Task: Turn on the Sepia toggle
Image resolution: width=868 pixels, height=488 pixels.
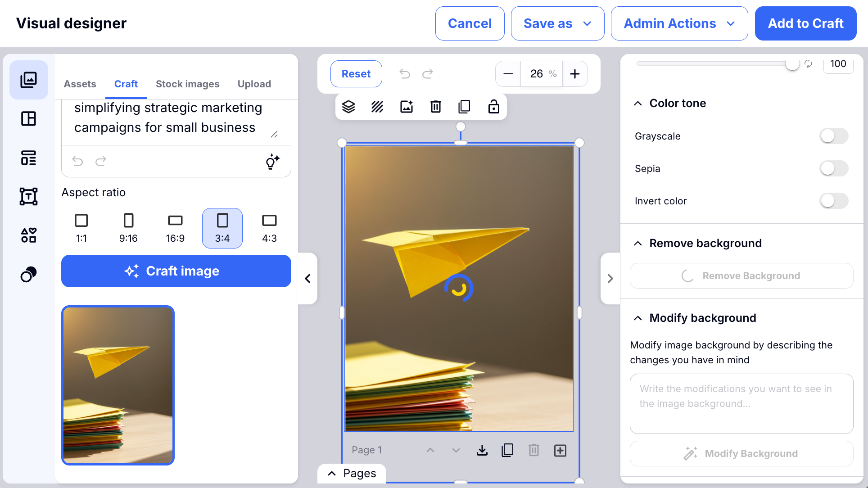Action: [x=833, y=168]
